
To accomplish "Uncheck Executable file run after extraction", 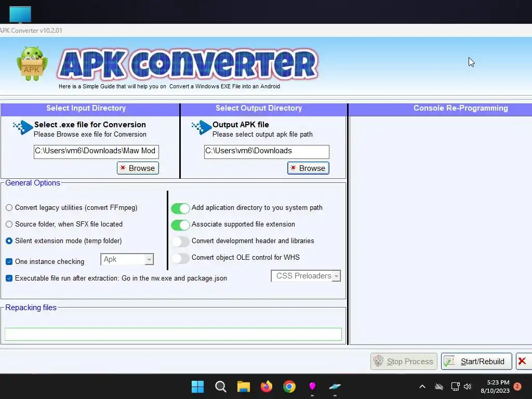I will (9, 278).
